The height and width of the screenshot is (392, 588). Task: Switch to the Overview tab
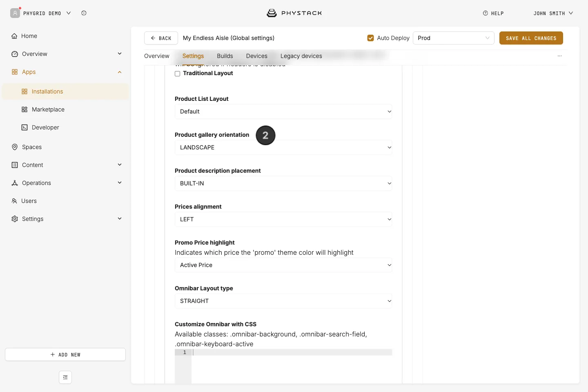click(x=157, y=56)
